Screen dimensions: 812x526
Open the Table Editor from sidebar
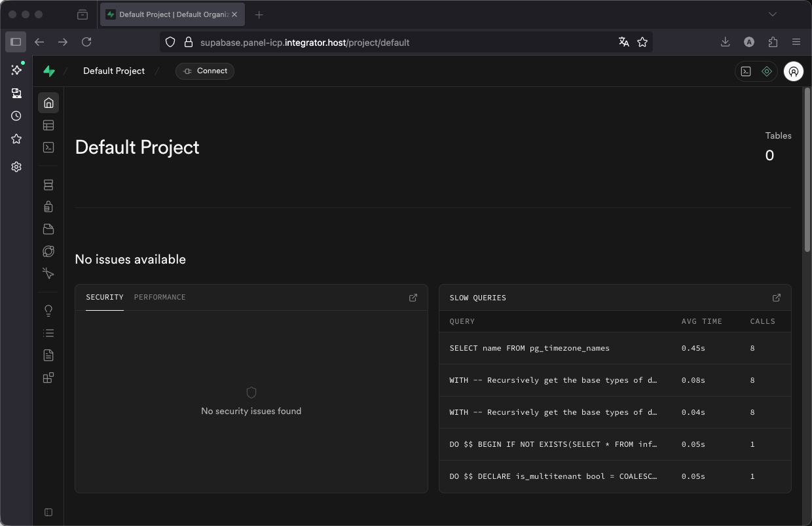pos(48,125)
